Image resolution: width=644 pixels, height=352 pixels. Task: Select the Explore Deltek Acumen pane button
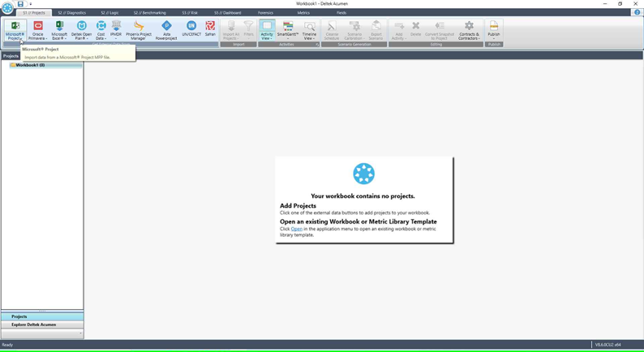42,324
